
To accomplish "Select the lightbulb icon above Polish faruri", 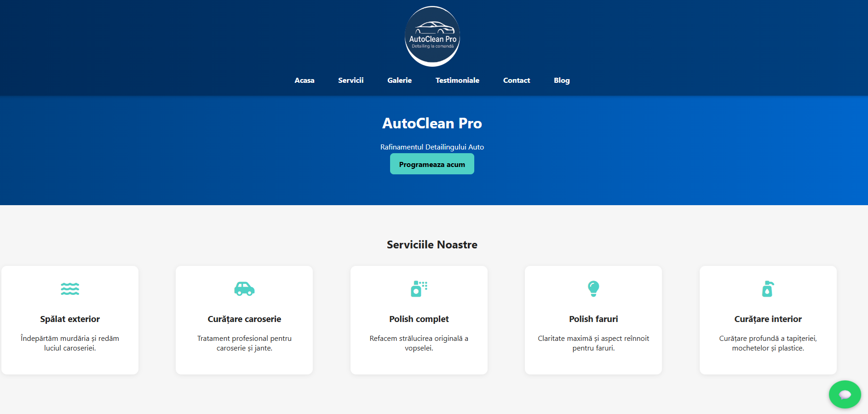I will [x=593, y=289].
